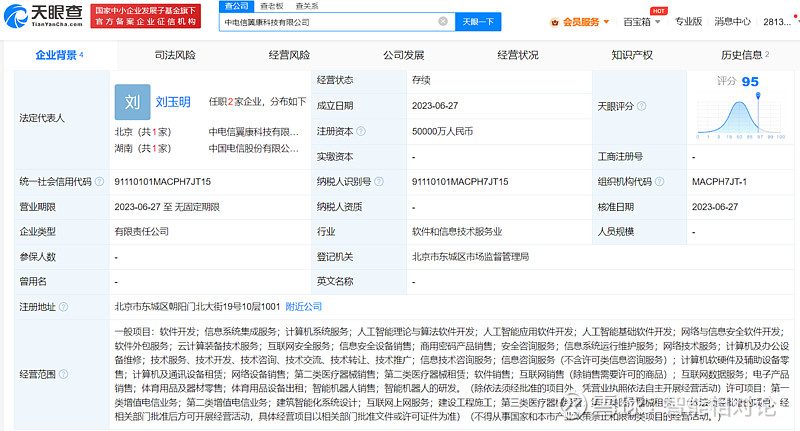
Task: Select the 知识产权 tab
Action: (632, 55)
